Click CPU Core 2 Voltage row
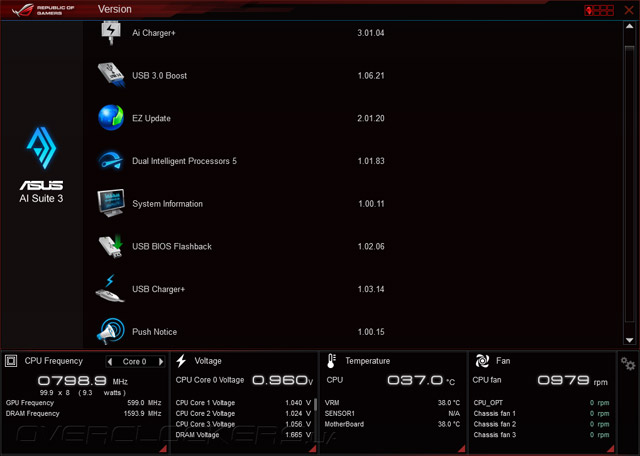This screenshot has width=640, height=456. [x=243, y=414]
